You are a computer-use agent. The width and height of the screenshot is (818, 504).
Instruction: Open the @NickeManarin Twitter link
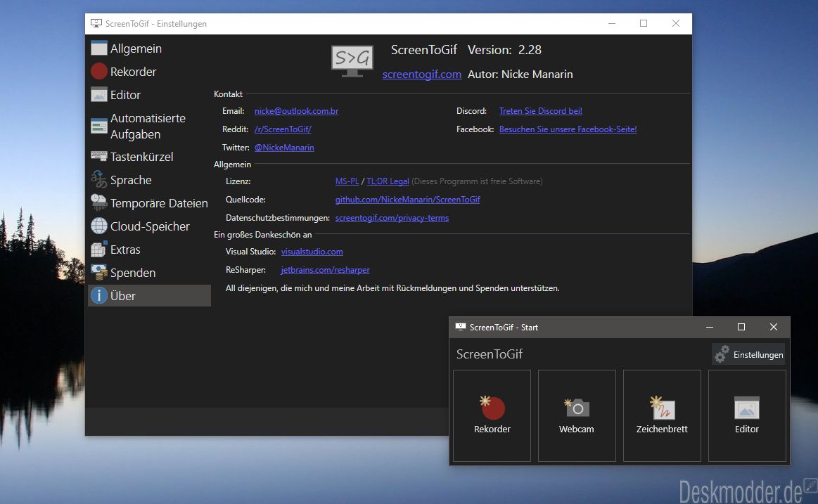pyautogui.click(x=284, y=148)
